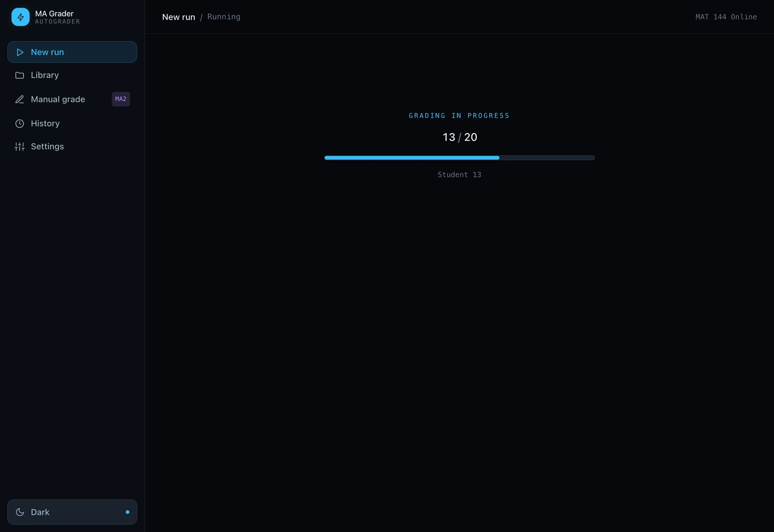Click the Manual grade pencil icon
This screenshot has height=532, width=774.
click(x=20, y=99)
